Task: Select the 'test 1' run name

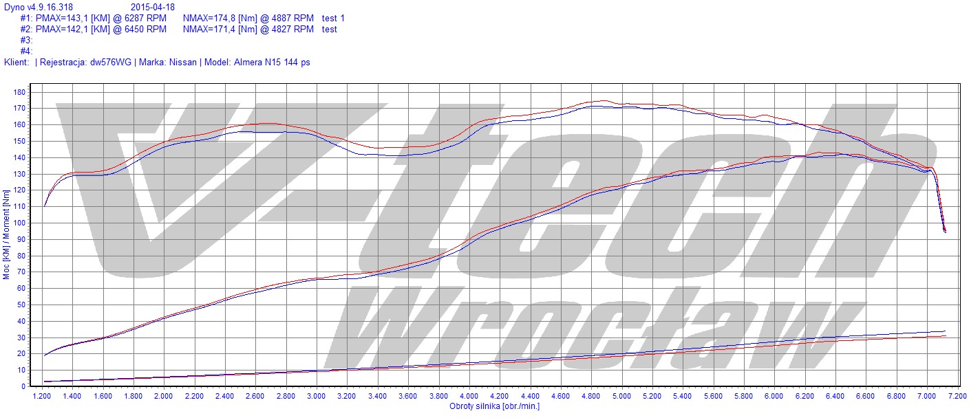Action: 334,18
